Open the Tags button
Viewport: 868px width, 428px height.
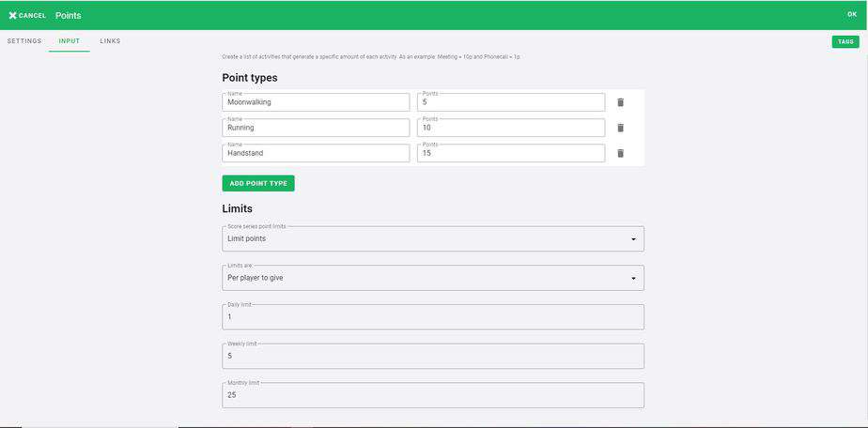(845, 41)
